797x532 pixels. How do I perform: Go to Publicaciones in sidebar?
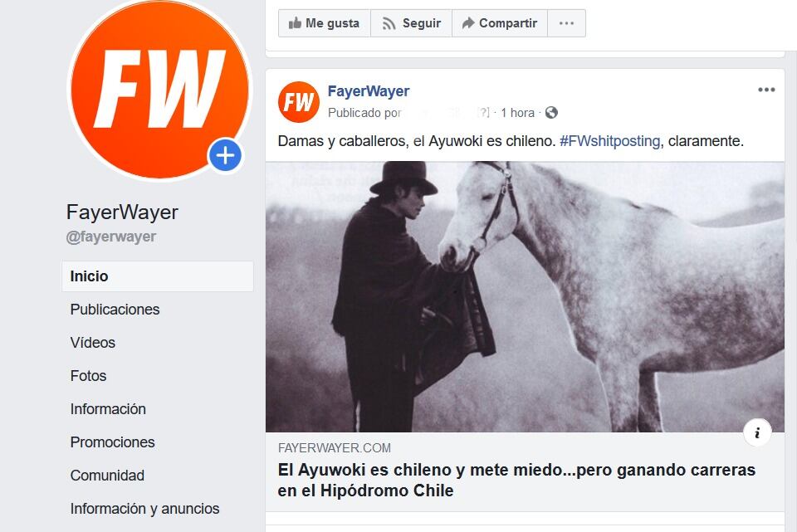coord(115,310)
